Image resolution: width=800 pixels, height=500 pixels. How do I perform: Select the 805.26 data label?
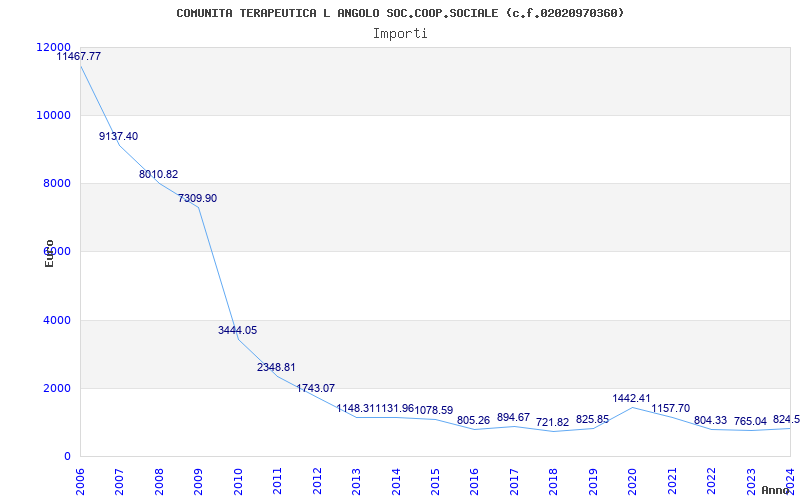click(473, 420)
